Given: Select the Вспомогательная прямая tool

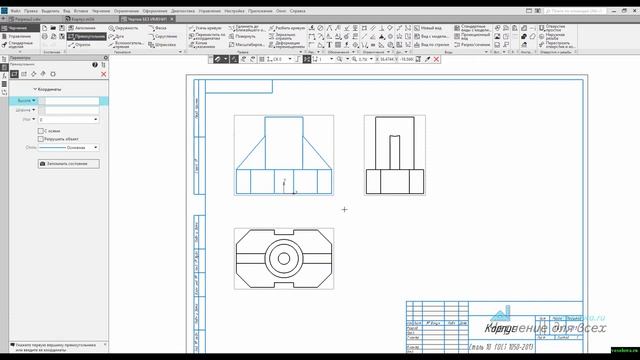Looking at the screenshot, I should pos(126,44).
